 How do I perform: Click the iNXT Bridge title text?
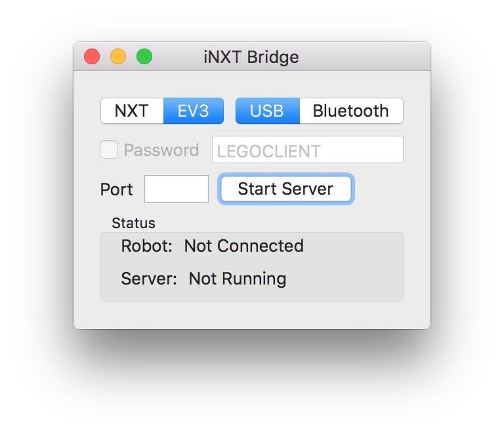(251, 57)
